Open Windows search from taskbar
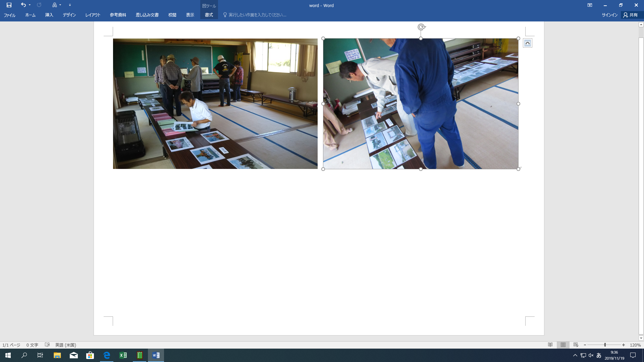This screenshot has height=362, width=644. click(x=24, y=355)
